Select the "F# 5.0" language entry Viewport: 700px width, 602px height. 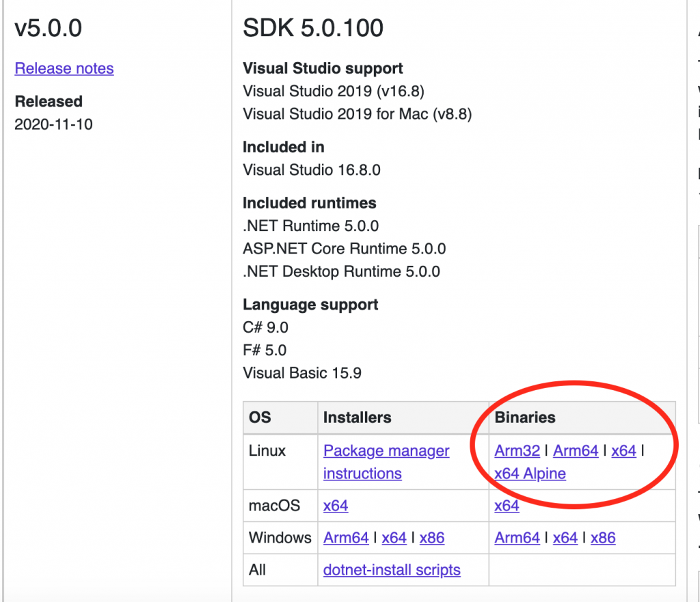[x=265, y=351]
